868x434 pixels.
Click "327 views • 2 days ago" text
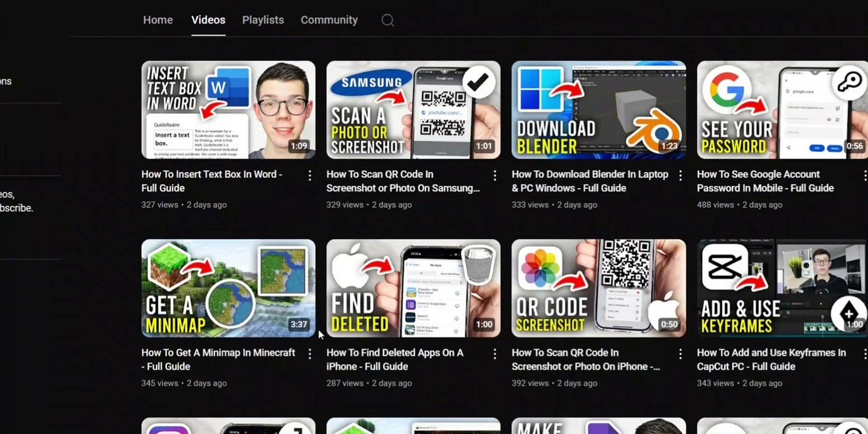pos(184,205)
